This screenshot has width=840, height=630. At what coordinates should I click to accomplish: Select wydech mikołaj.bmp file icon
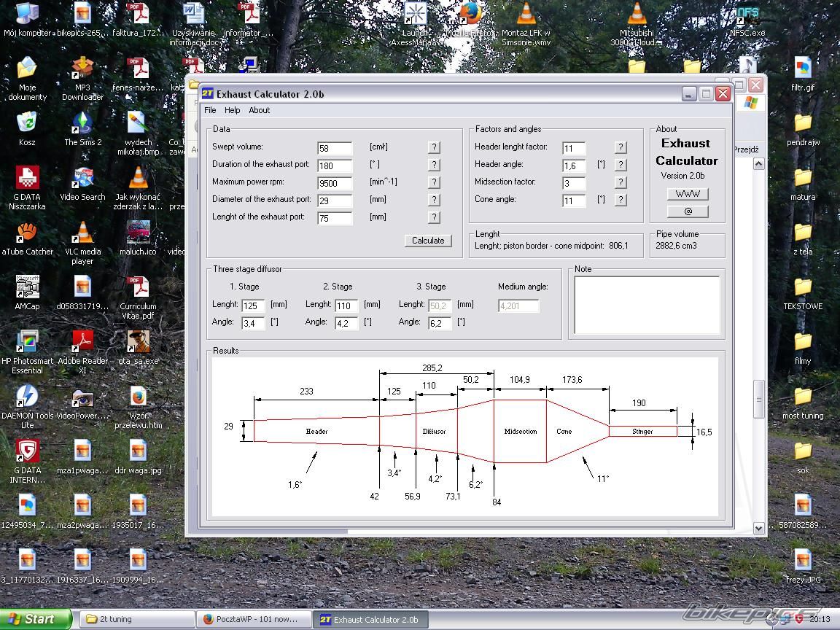tap(139, 133)
